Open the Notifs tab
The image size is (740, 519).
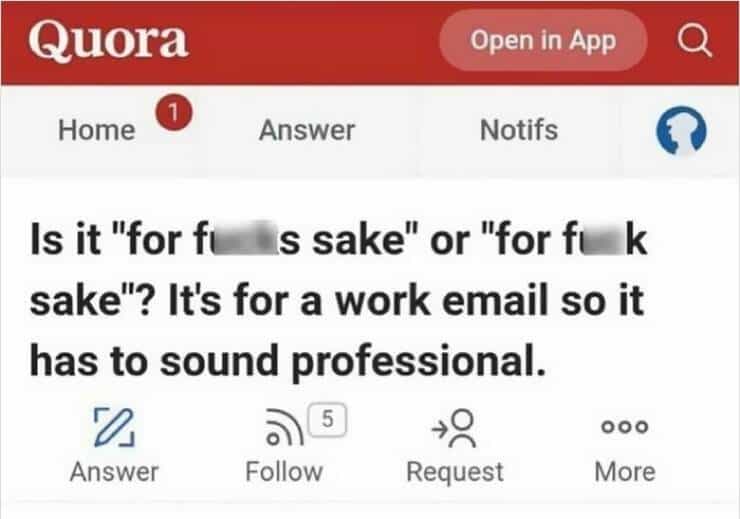518,130
